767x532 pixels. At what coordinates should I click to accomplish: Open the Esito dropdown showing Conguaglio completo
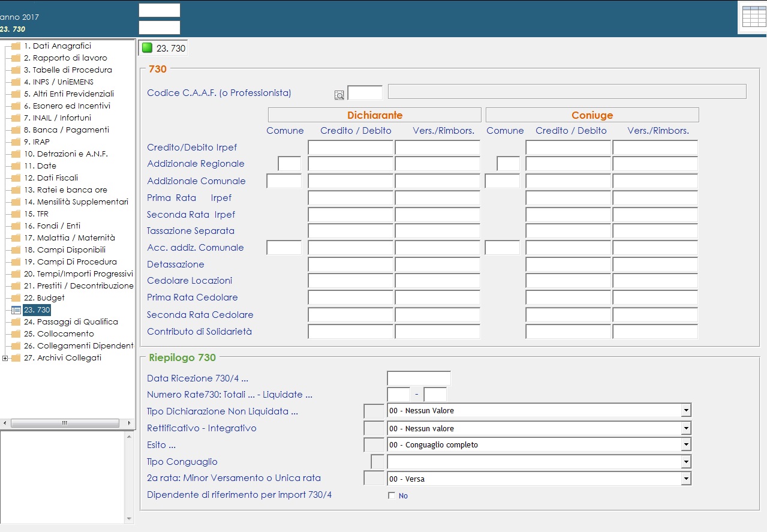pos(685,445)
